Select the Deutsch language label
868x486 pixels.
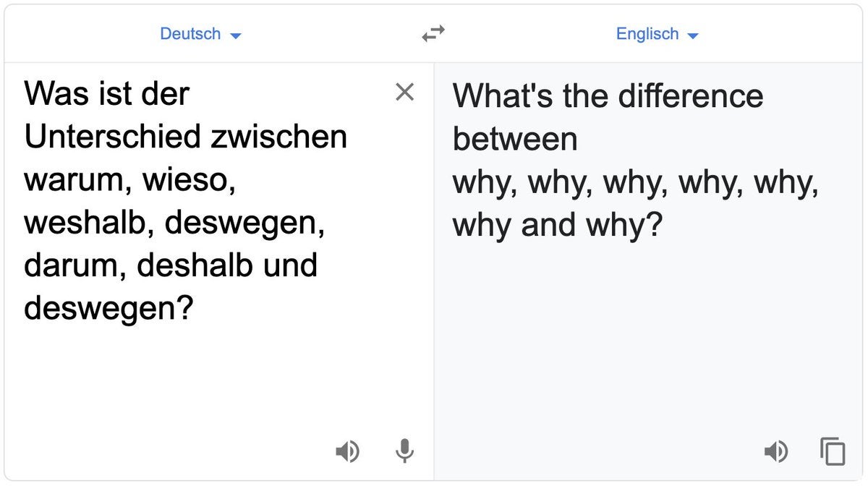click(190, 33)
